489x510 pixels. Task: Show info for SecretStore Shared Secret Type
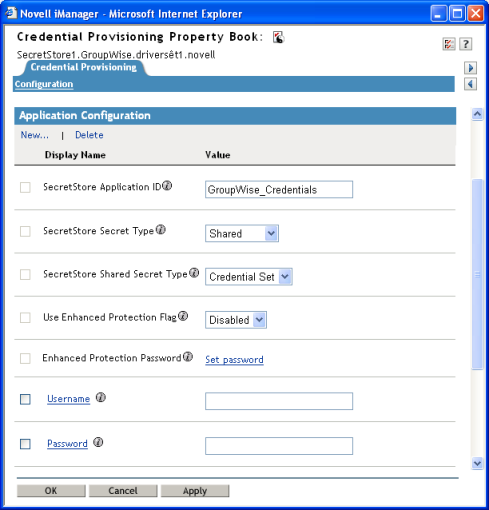pos(194,273)
